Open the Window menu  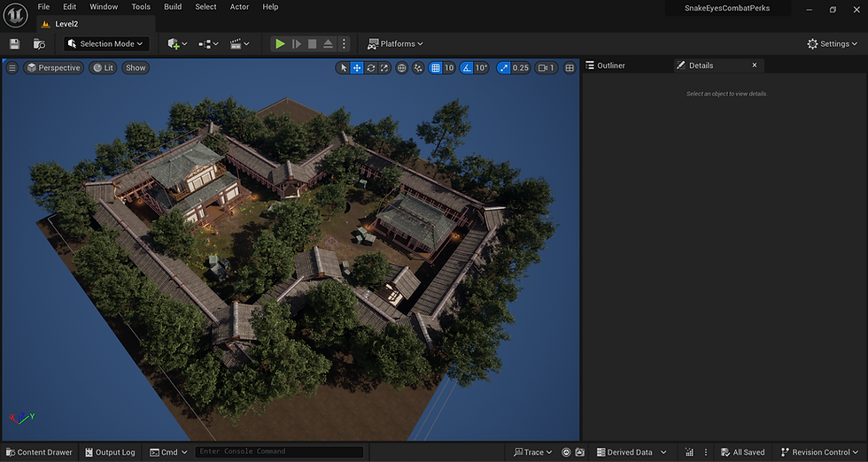104,7
